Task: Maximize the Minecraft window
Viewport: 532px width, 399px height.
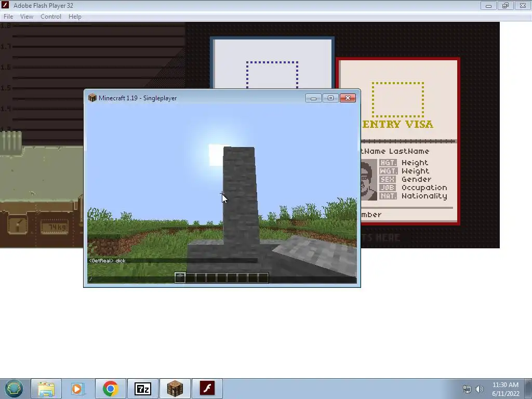Action: pyautogui.click(x=330, y=98)
